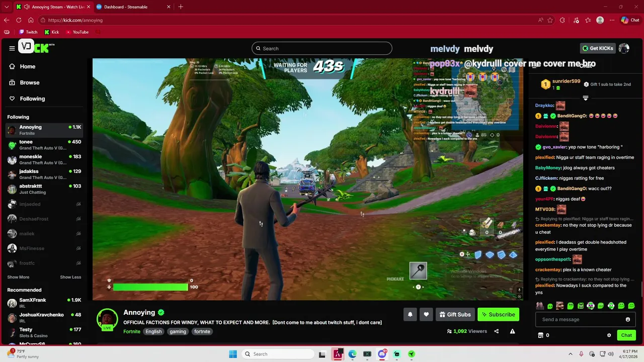Screen dimensions: 644x362
Task: Switch to the Dashboard - Streamable tab
Action: 133,7
